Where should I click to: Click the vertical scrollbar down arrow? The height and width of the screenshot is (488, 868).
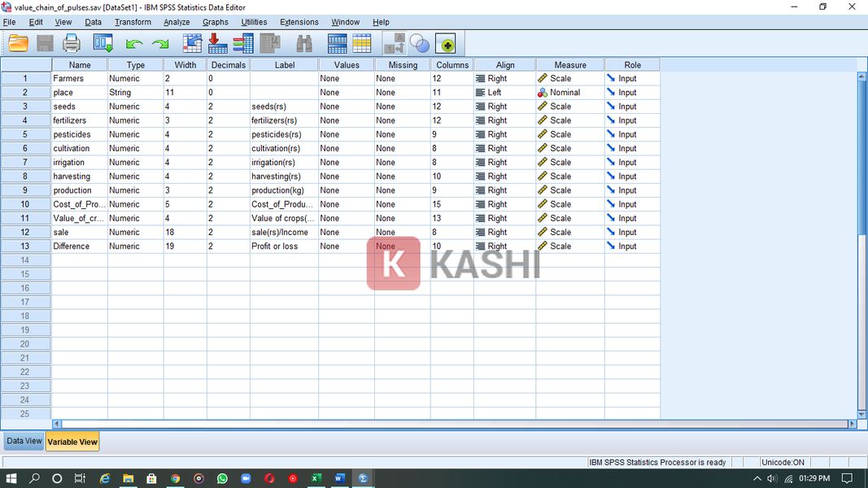[x=861, y=414]
